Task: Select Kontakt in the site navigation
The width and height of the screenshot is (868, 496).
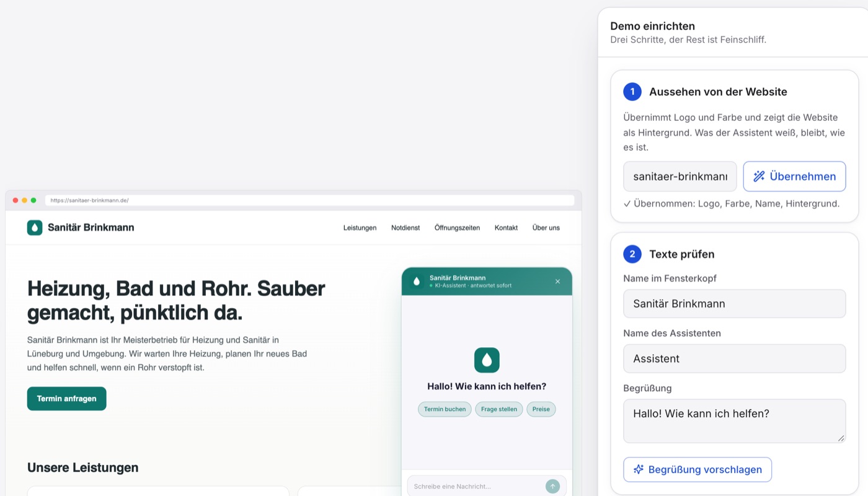Action: 506,228
